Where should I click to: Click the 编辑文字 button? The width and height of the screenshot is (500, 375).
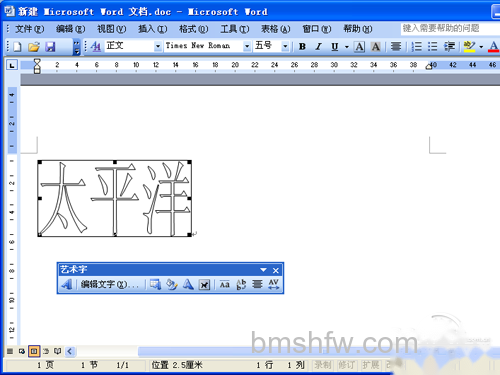coord(110,284)
